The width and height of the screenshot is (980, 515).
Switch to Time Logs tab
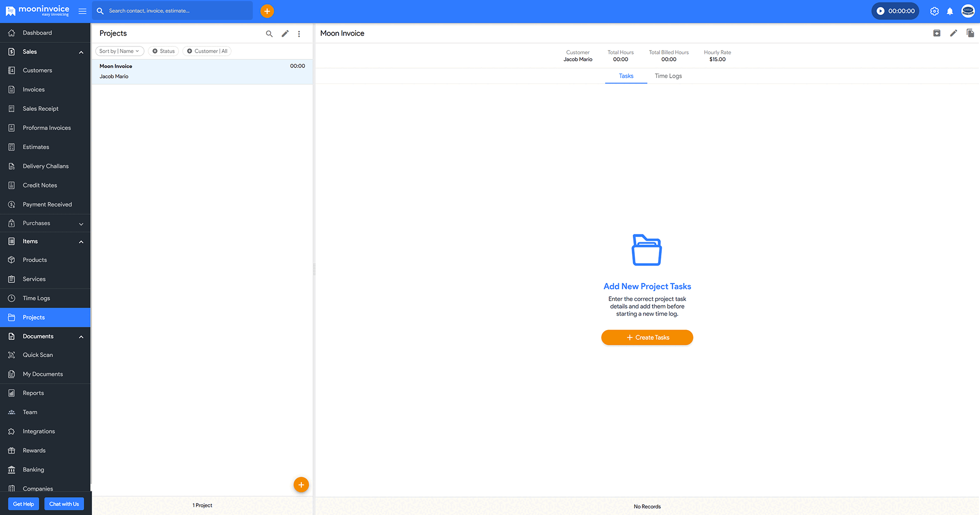pyautogui.click(x=668, y=76)
